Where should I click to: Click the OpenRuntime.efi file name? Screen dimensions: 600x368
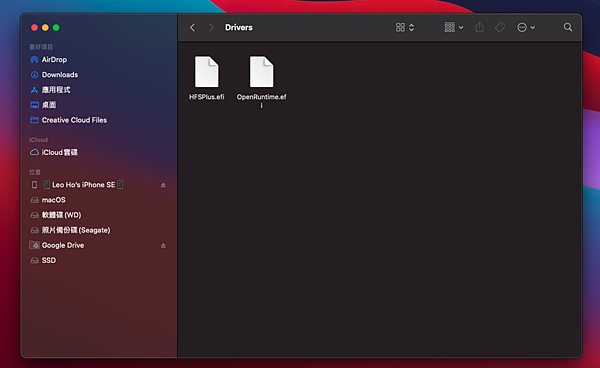(262, 101)
